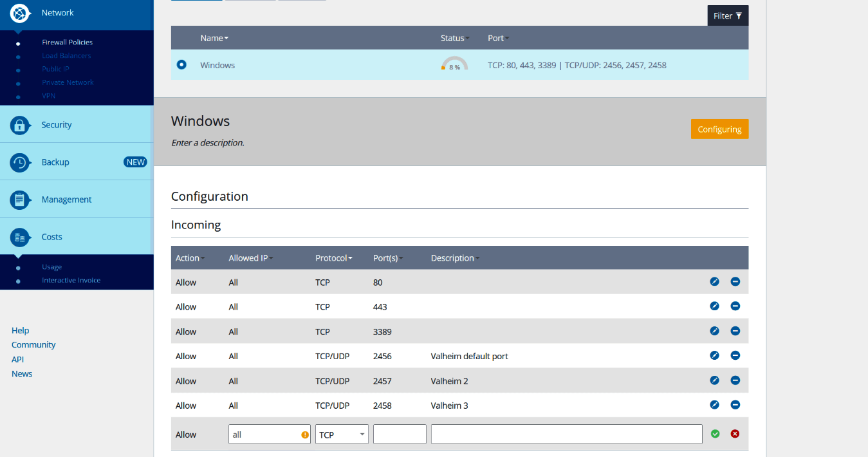
Task: Cancel new rule with red X icon
Action: [x=735, y=434]
